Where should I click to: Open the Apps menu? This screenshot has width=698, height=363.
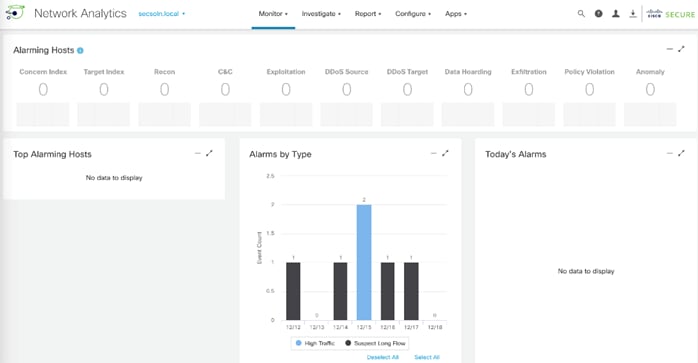pyautogui.click(x=456, y=14)
